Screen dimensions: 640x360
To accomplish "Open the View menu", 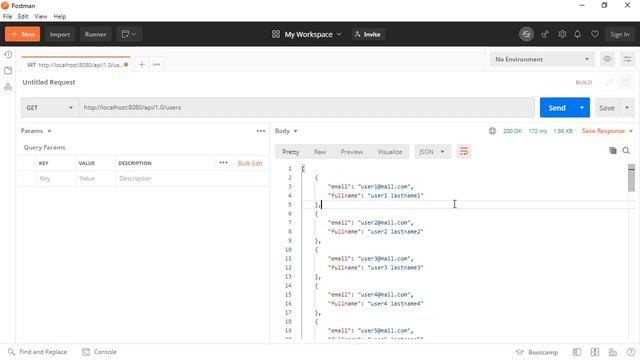I will click(40, 16).
